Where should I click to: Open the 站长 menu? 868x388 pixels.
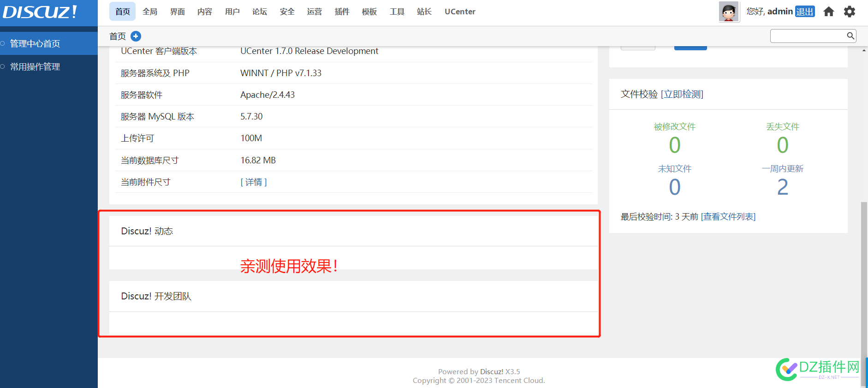click(424, 12)
